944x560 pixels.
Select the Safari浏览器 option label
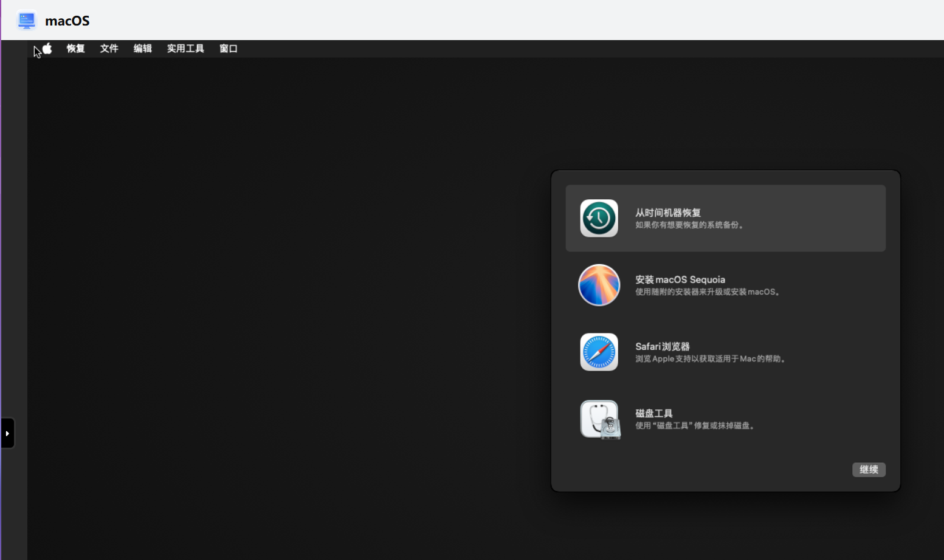coord(662,346)
